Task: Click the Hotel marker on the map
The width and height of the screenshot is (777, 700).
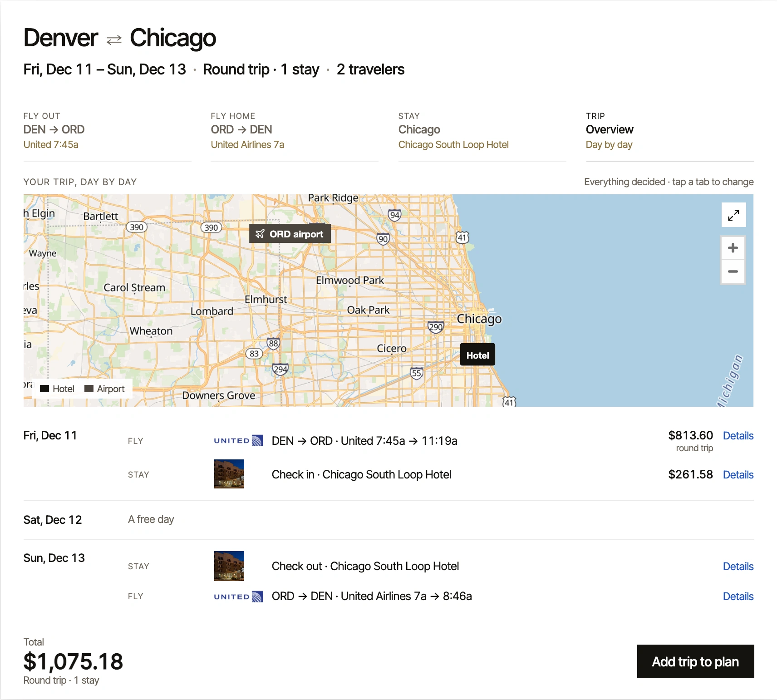Action: coord(477,355)
